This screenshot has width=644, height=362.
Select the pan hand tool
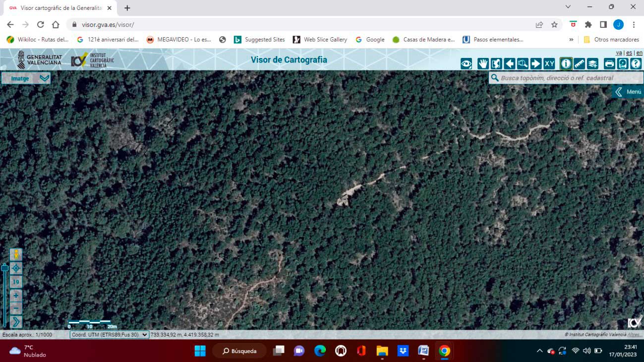483,63
